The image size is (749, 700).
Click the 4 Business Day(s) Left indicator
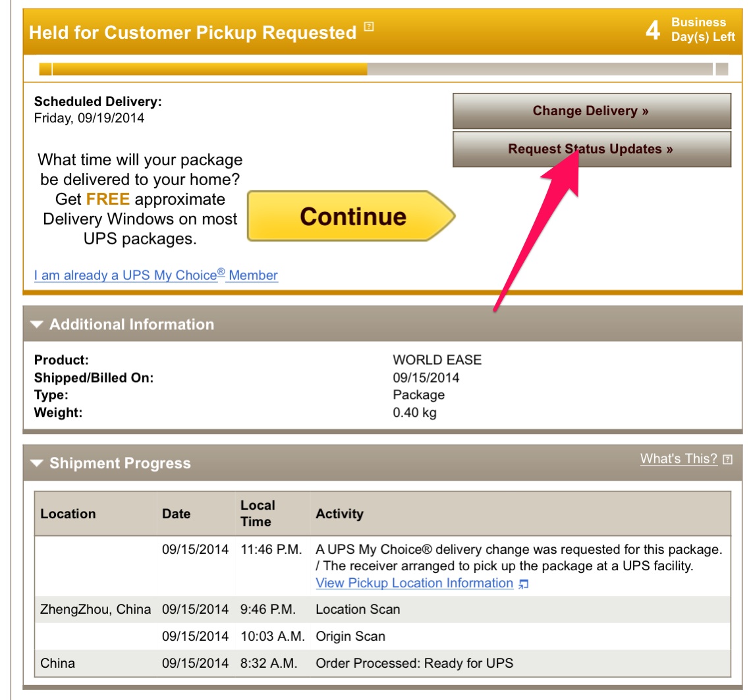tap(690, 30)
